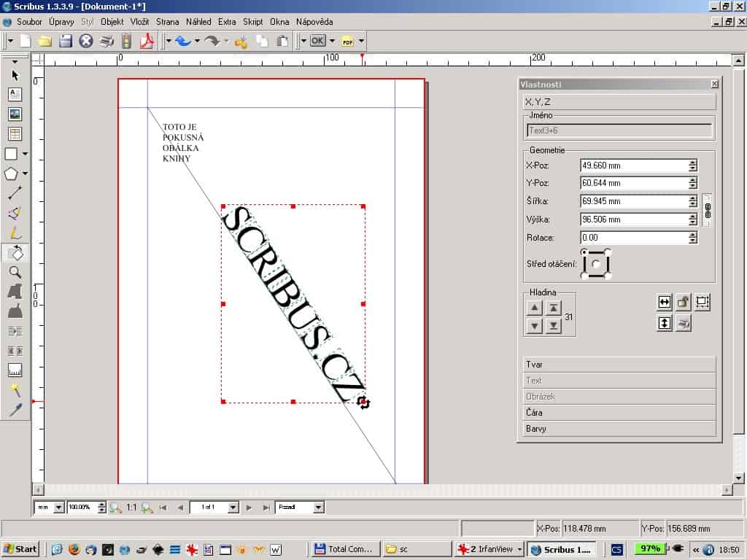Viewport: 747px width, 560px height.
Task: Export as PDF with the red Acrobat icon
Action: (147, 42)
